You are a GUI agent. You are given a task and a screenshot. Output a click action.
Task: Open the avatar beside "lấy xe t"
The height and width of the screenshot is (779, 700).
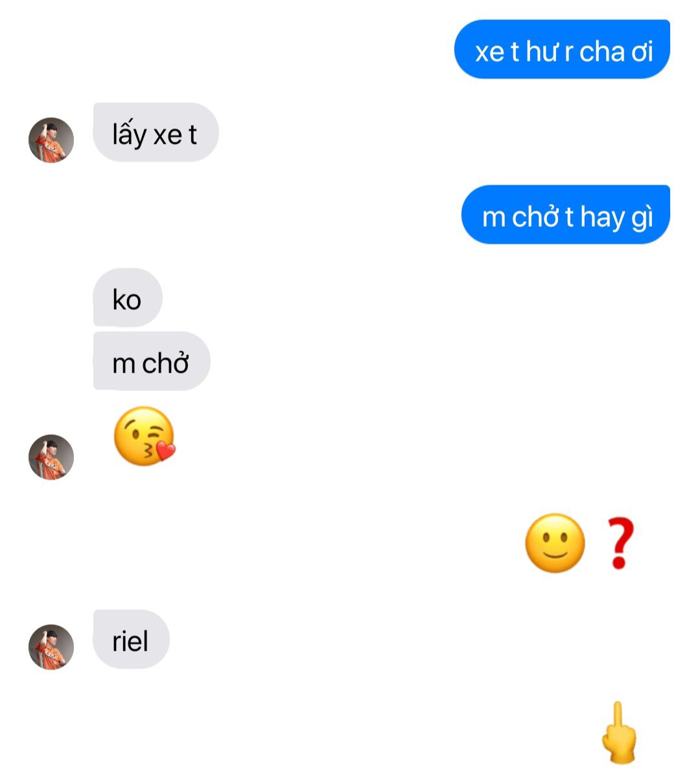pyautogui.click(x=51, y=140)
